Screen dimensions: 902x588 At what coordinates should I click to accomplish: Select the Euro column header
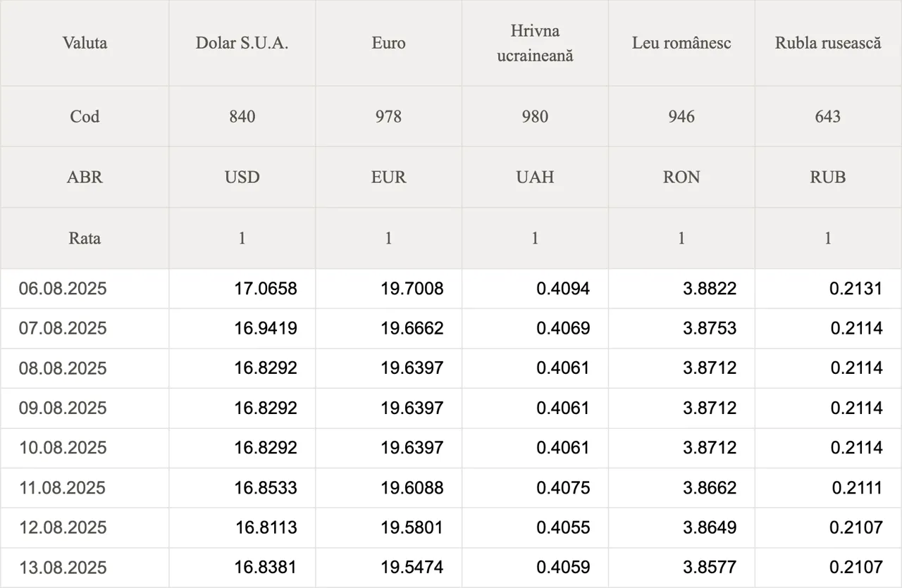click(x=388, y=43)
